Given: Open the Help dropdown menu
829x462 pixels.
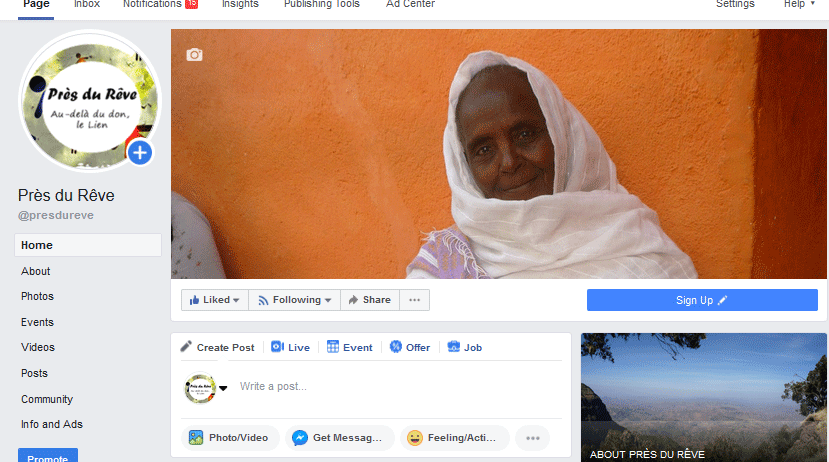Looking at the screenshot, I should tap(798, 4).
